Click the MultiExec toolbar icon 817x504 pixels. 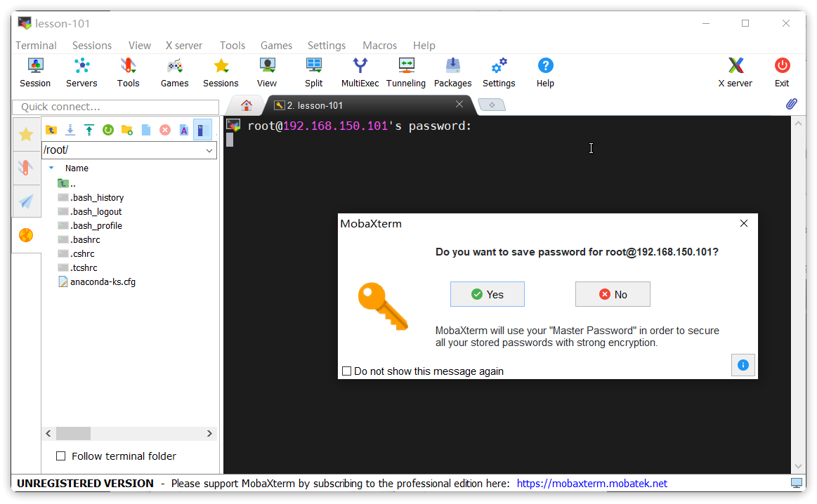click(360, 73)
